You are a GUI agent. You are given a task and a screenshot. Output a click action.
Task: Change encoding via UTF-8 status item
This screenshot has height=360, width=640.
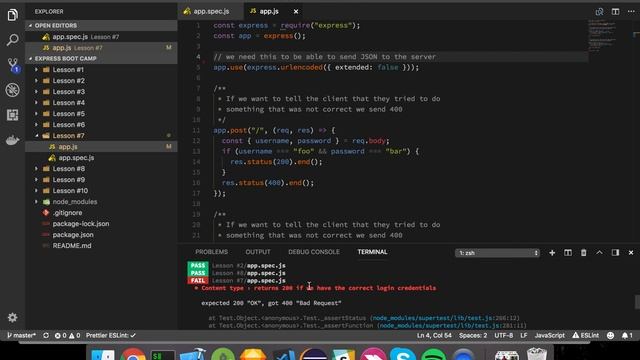click(x=504, y=335)
